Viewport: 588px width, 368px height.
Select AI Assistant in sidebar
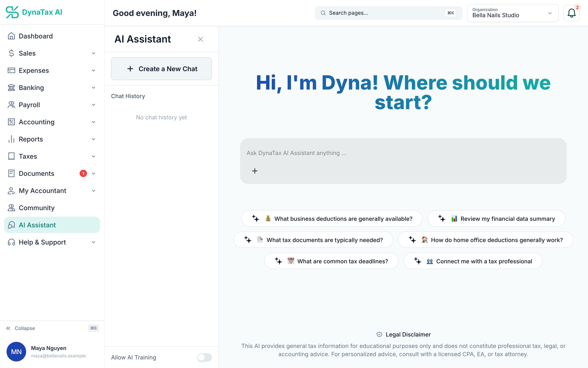coord(52,225)
